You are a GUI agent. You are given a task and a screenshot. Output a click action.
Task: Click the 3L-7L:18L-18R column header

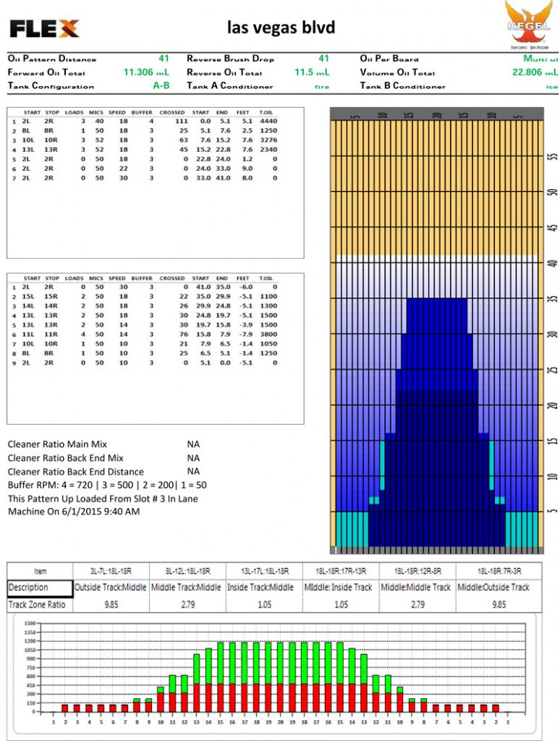[x=111, y=571]
